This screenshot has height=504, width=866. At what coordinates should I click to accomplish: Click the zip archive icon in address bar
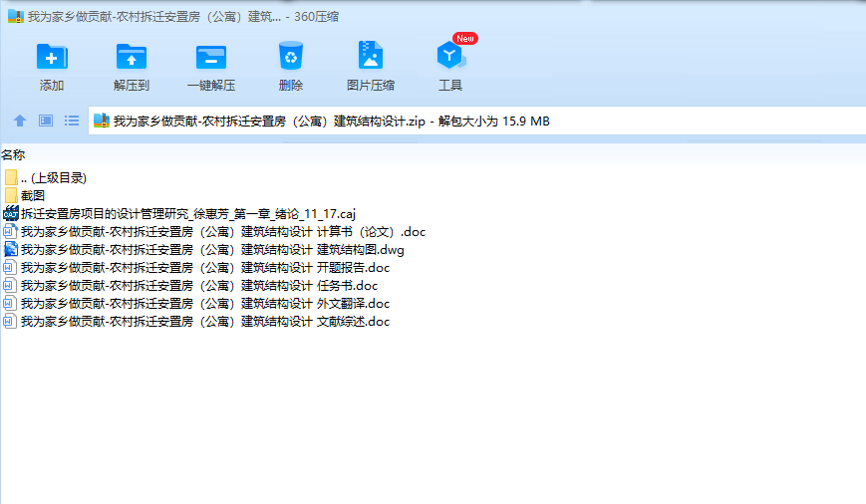point(101,121)
